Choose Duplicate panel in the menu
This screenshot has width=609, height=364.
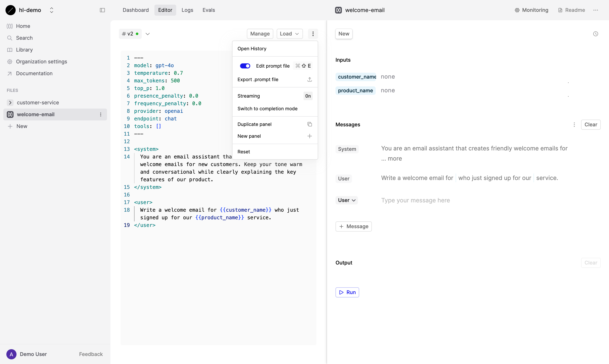pyautogui.click(x=275, y=124)
